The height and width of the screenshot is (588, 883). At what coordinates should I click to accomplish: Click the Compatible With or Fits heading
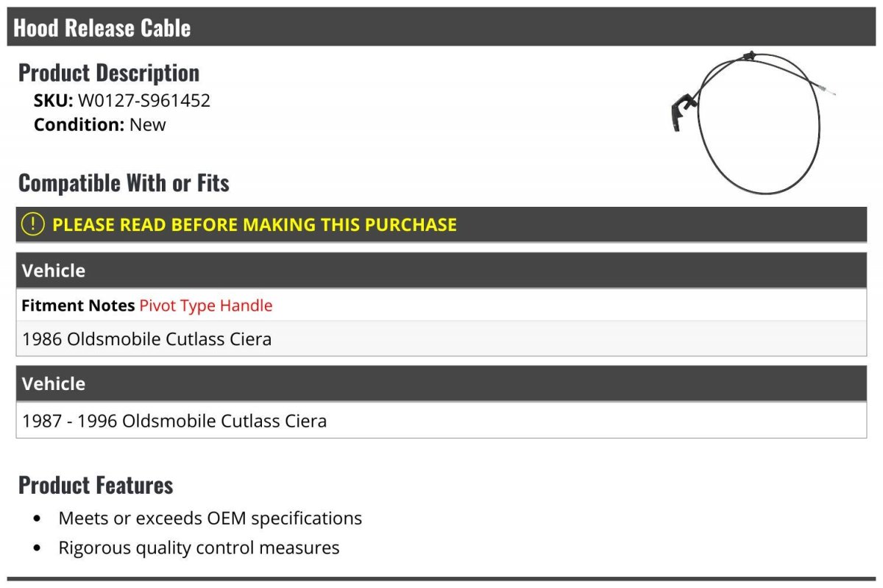click(x=124, y=183)
